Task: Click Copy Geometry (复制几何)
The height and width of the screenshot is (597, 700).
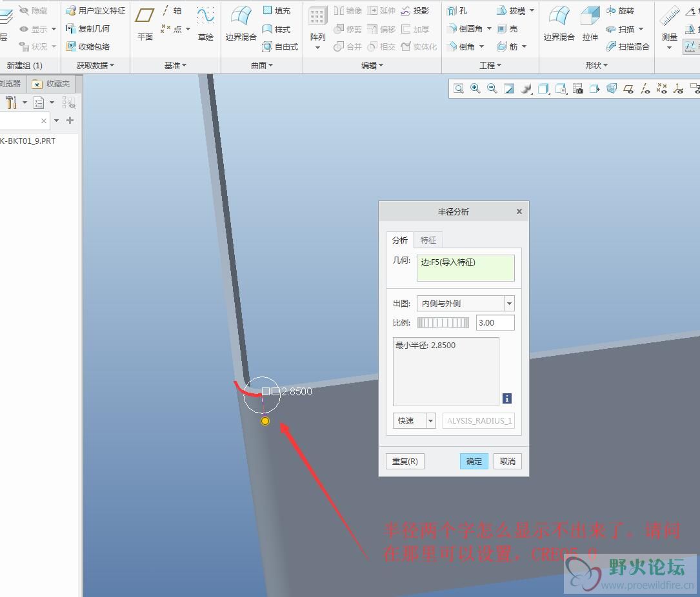Action: [x=88, y=28]
